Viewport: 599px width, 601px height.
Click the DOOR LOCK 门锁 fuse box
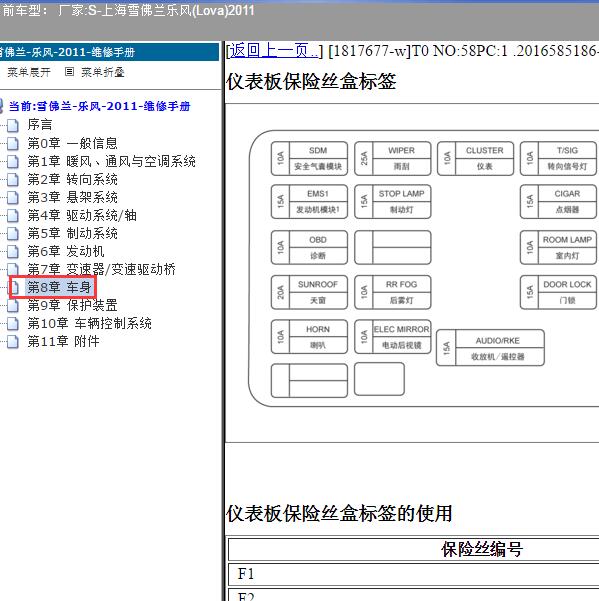click(x=558, y=292)
